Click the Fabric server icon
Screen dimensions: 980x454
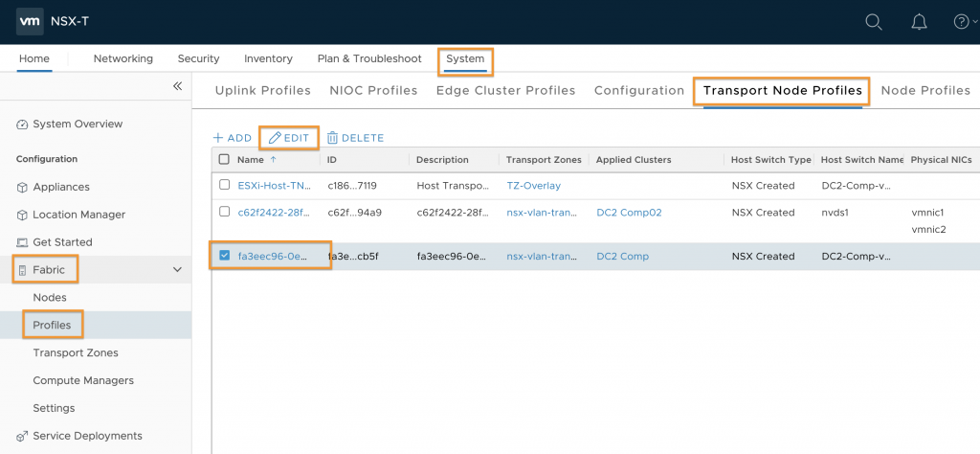coord(23,270)
